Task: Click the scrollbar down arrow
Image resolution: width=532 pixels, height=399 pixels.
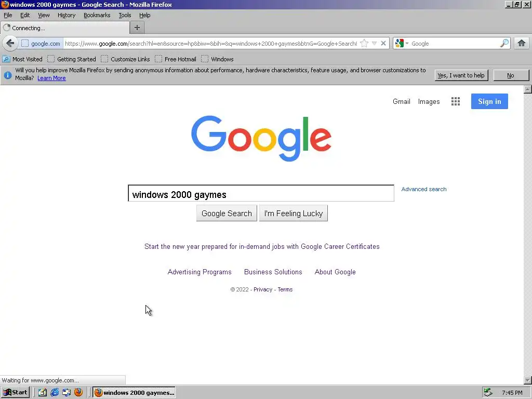Action: (528, 380)
